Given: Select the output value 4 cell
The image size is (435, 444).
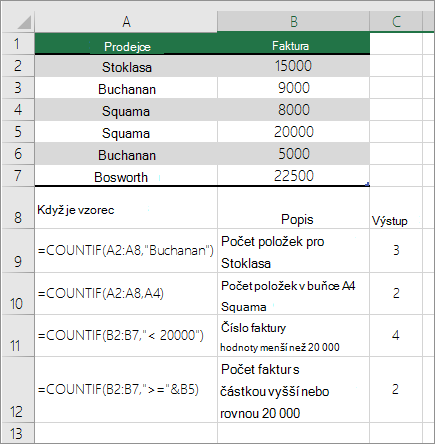Looking at the screenshot, I should click(396, 336).
